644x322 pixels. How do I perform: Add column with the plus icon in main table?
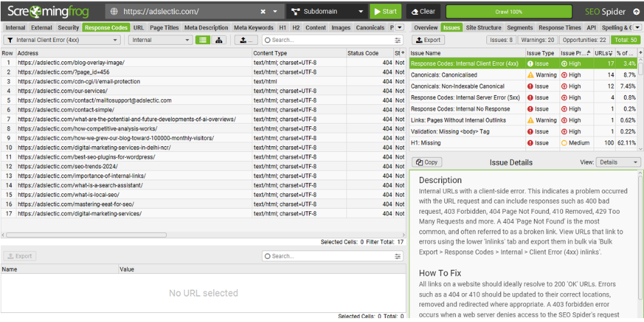pyautogui.click(x=403, y=53)
